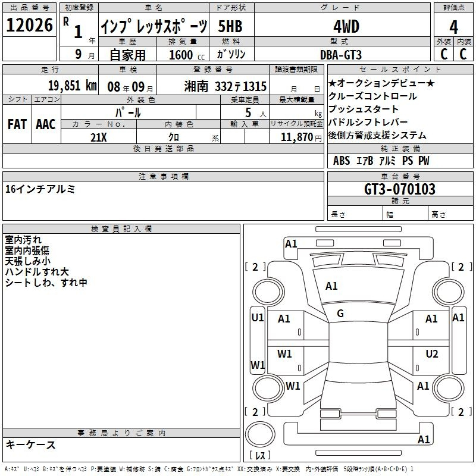
Task: Click the recycle deposit 11,870円
Action: coord(301,137)
